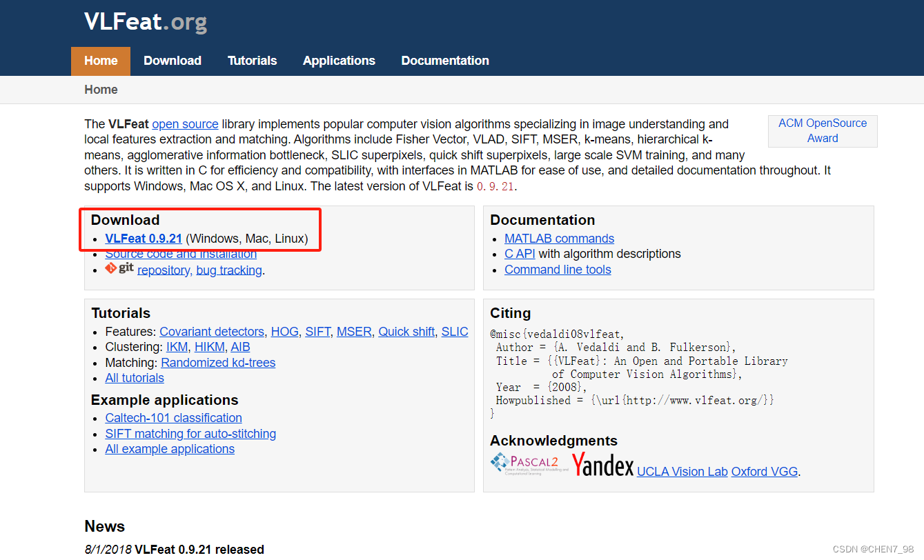Click the Citing section heading
Screen dimensions: 924x560
(511, 313)
